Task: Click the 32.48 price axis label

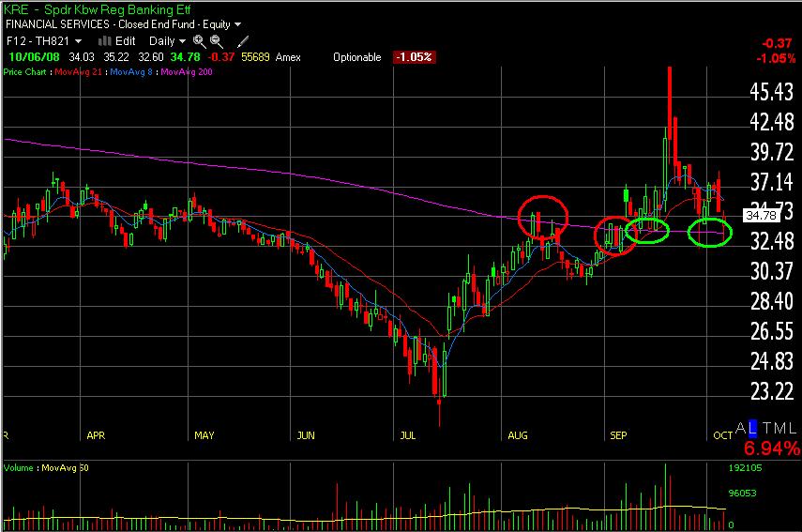Action: pos(771,241)
